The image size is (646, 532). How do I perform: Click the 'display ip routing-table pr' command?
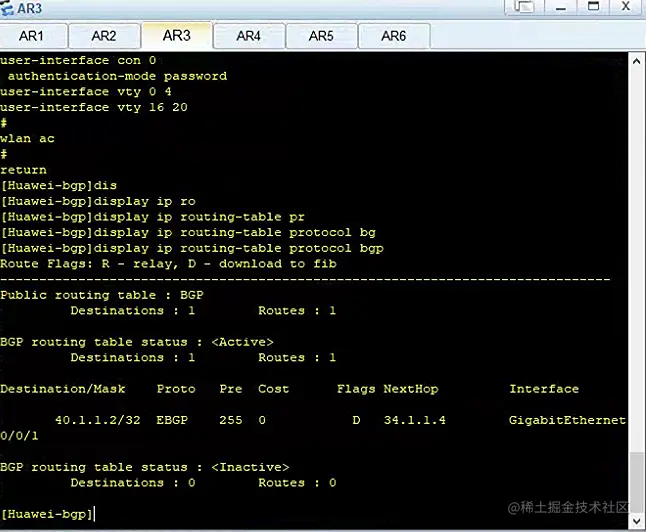(199, 217)
